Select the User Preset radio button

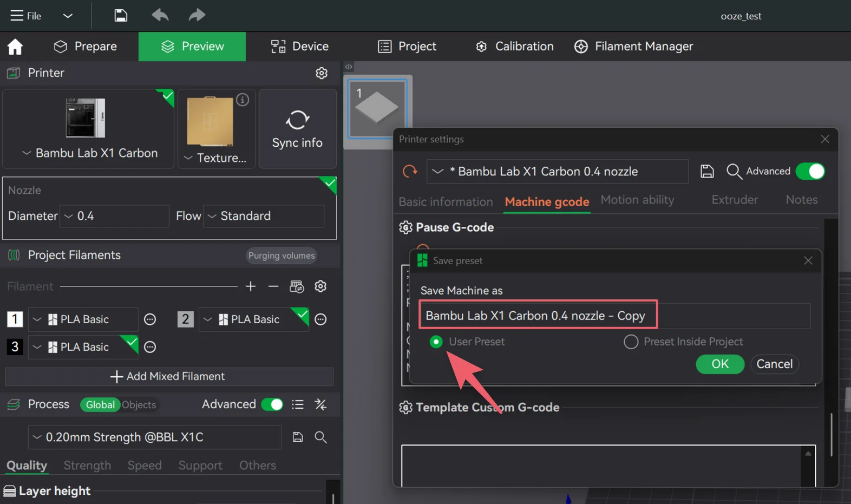click(436, 342)
